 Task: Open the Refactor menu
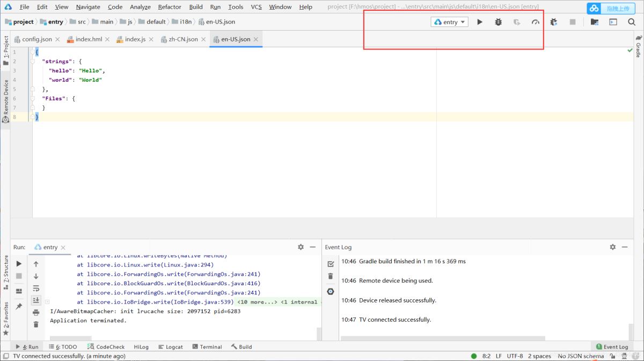coord(170,7)
